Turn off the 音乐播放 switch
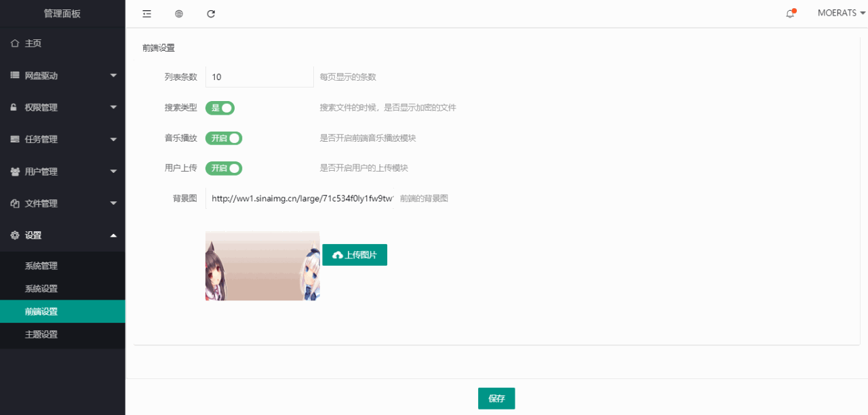The height and width of the screenshot is (415, 868). (224, 138)
